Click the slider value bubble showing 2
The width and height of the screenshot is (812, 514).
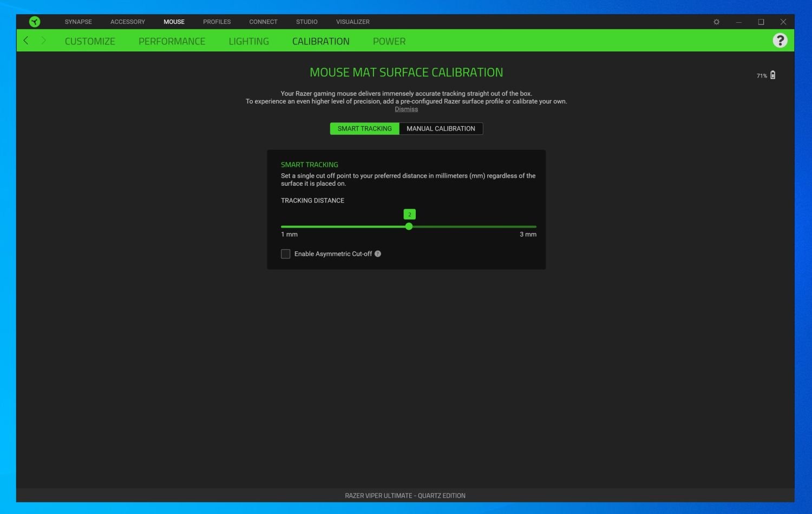coord(410,214)
